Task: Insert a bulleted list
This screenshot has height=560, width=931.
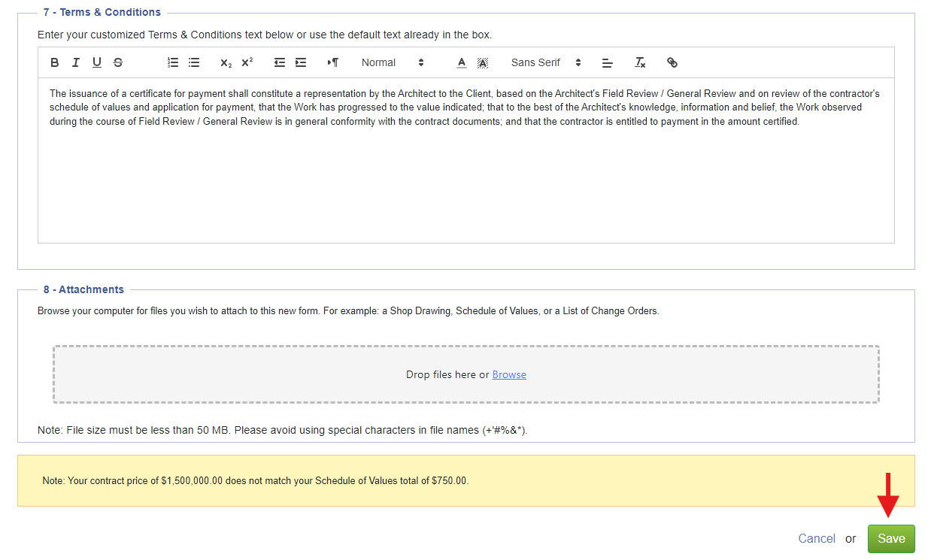Action: (194, 62)
